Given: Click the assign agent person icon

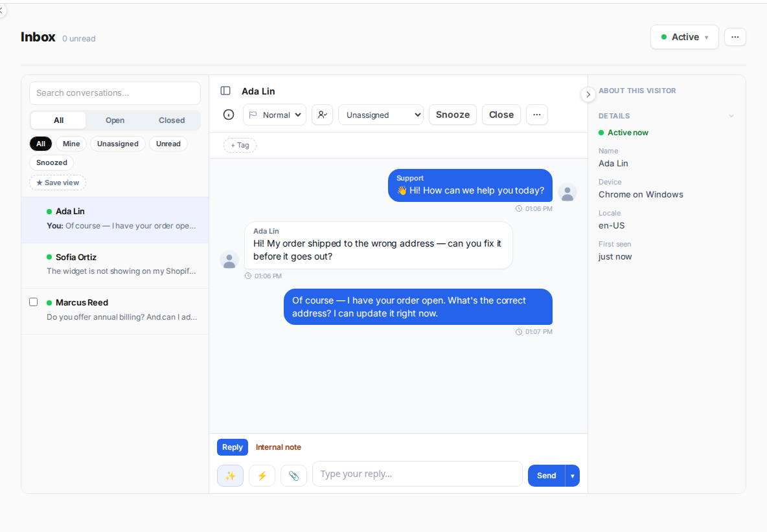Looking at the screenshot, I should click(323, 115).
